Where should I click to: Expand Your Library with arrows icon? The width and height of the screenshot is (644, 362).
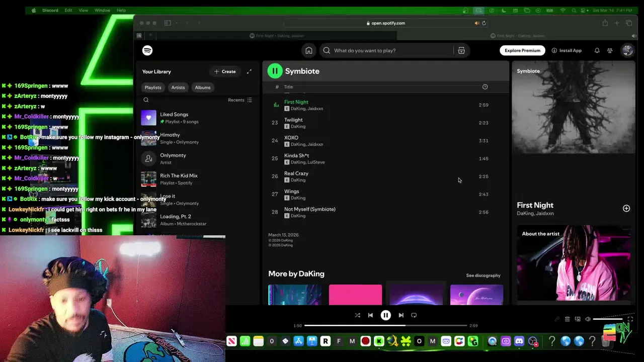click(249, 71)
